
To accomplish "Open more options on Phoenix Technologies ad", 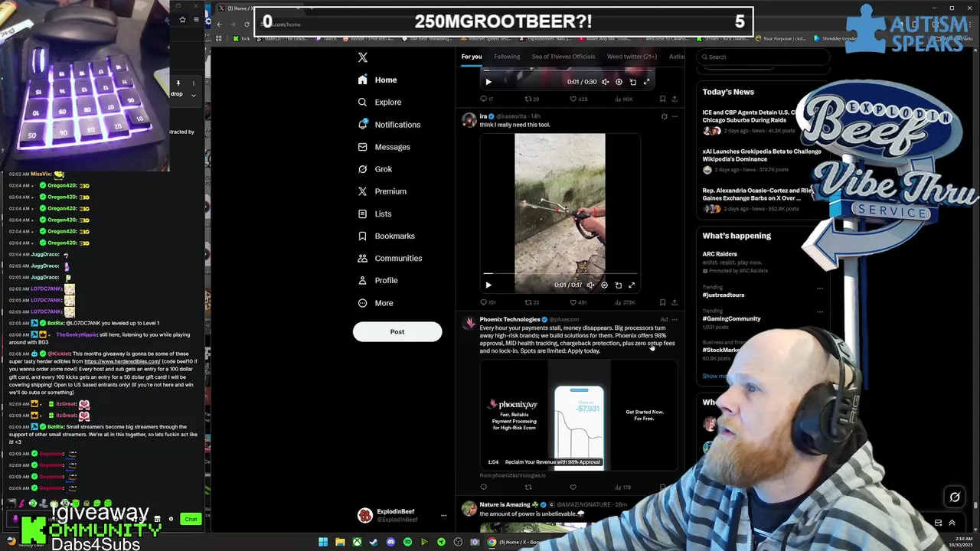I will click(675, 319).
